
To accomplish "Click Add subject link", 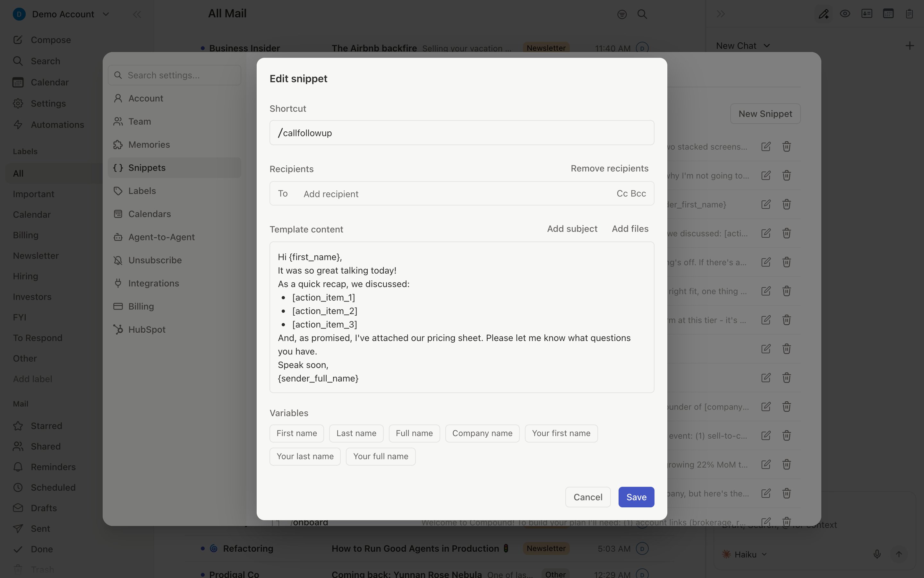I will click(572, 229).
